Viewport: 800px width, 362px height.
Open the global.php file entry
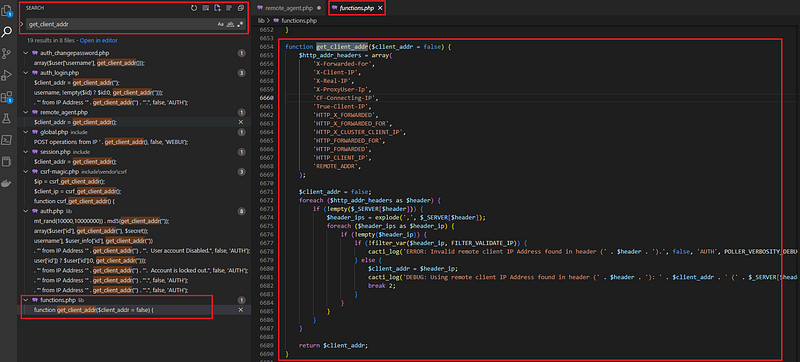(x=54, y=132)
